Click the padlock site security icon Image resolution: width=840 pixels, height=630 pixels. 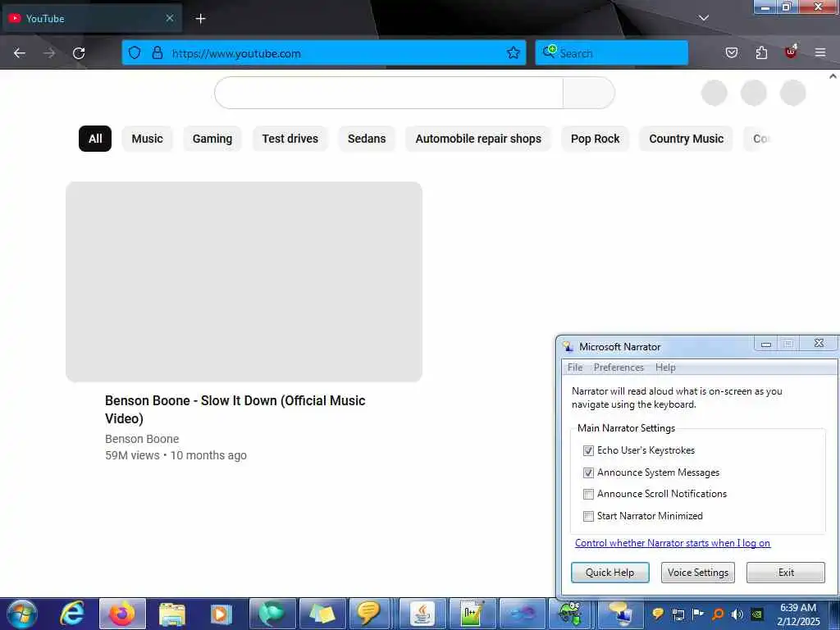click(x=157, y=52)
